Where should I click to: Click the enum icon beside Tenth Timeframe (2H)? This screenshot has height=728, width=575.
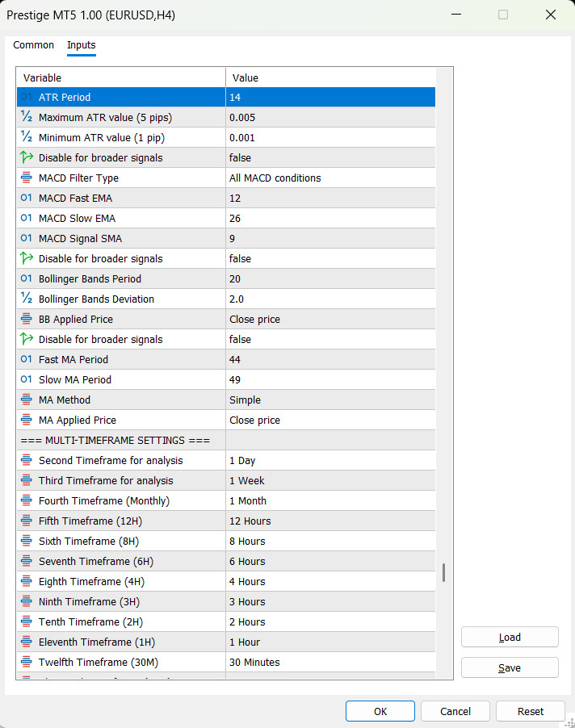[27, 621]
